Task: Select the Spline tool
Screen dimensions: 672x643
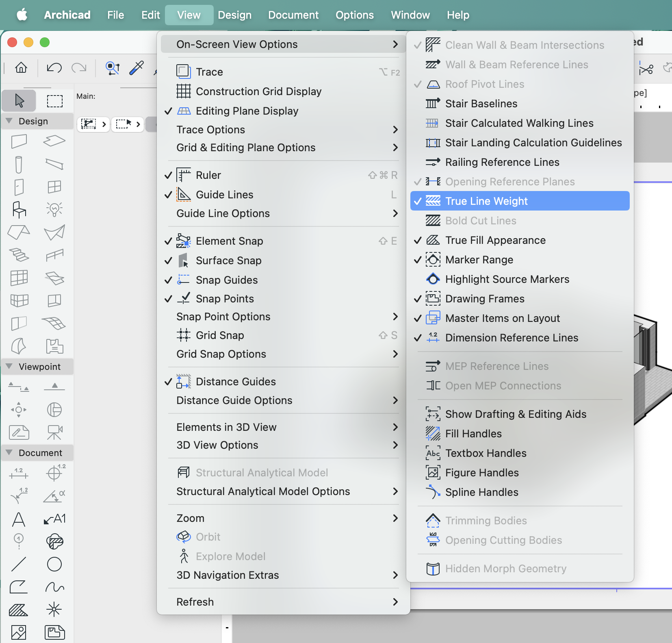Action: click(x=54, y=587)
